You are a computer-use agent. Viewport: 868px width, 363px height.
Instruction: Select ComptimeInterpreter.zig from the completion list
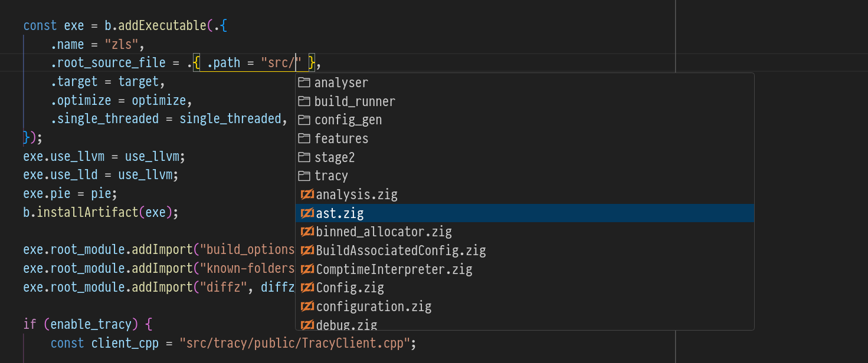[x=394, y=270]
